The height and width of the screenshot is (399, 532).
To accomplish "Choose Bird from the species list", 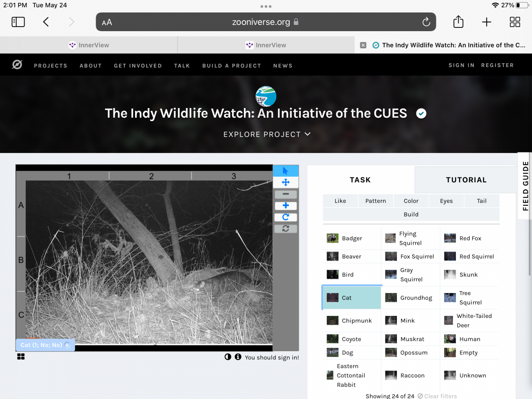I will (352, 275).
